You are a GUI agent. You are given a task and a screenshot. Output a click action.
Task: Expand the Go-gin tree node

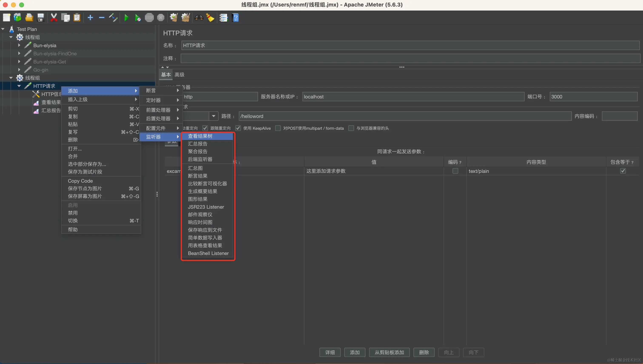pyautogui.click(x=19, y=70)
